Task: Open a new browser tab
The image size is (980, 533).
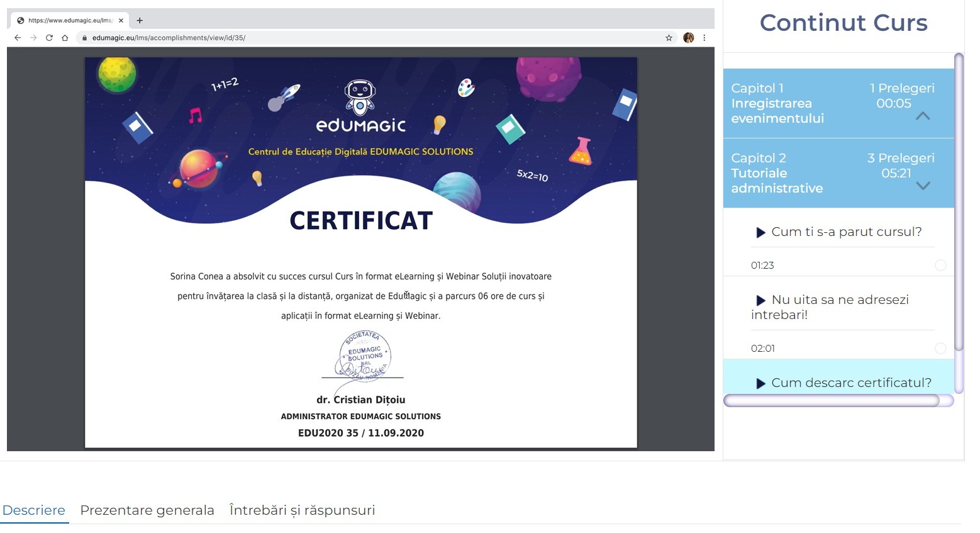Action: pyautogui.click(x=140, y=20)
